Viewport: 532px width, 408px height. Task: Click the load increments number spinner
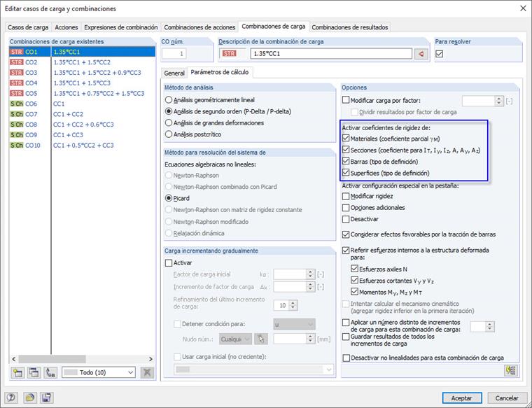click(x=489, y=327)
